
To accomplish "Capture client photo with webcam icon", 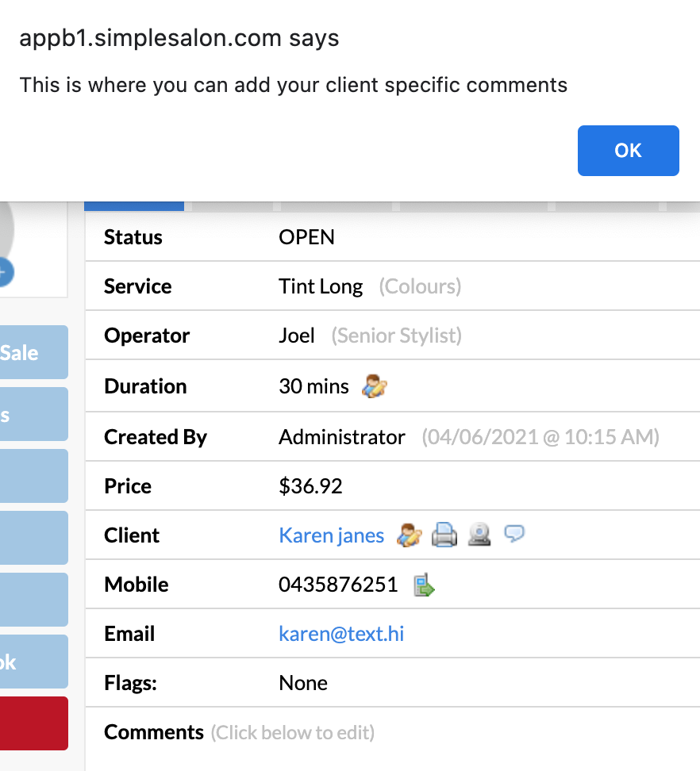I will pyautogui.click(x=479, y=535).
